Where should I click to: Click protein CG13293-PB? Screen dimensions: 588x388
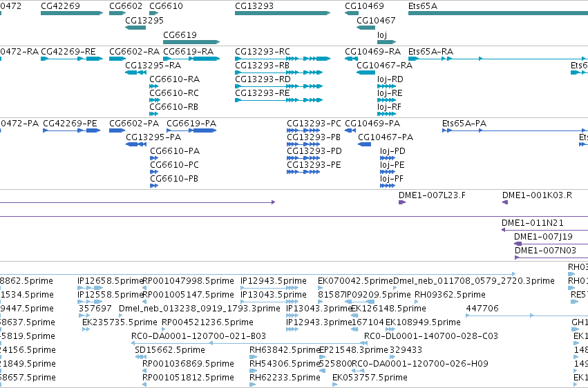303,144
